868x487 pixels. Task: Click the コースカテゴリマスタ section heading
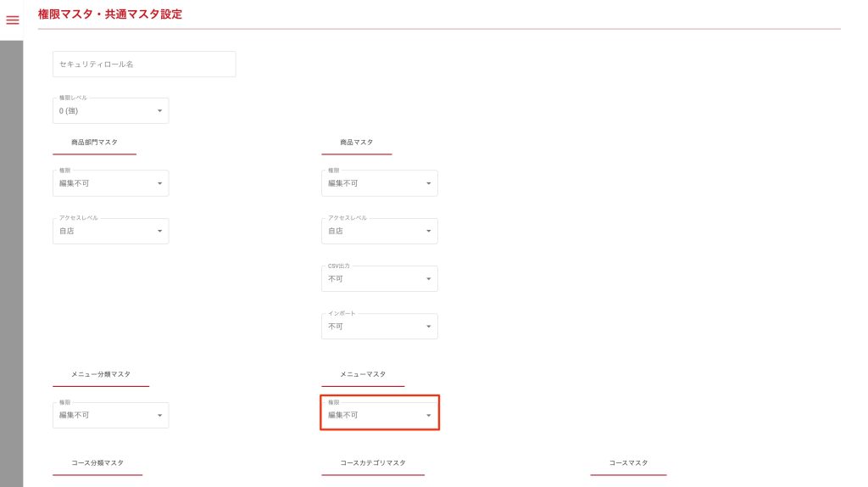pos(372,462)
